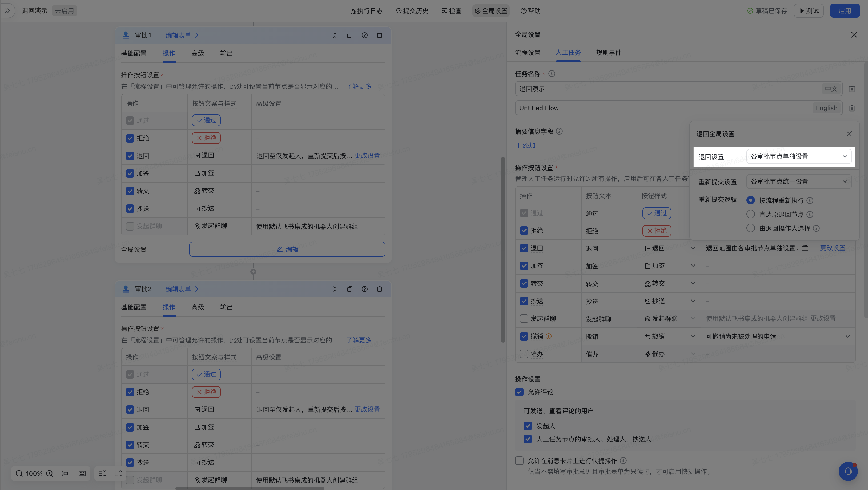The width and height of the screenshot is (868, 490).
Task: Click the help icon on the 审批1 header
Action: click(365, 35)
